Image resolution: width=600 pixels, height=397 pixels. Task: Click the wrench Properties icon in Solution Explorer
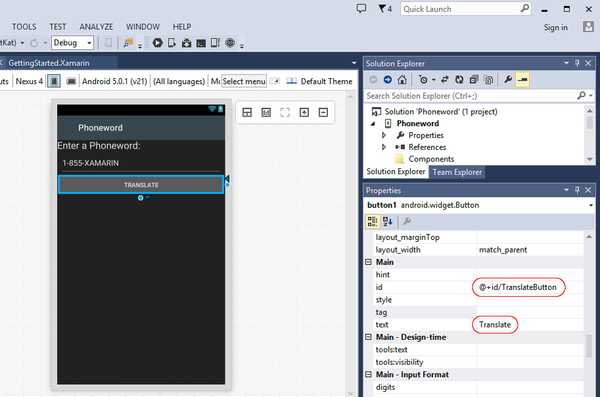pos(508,79)
